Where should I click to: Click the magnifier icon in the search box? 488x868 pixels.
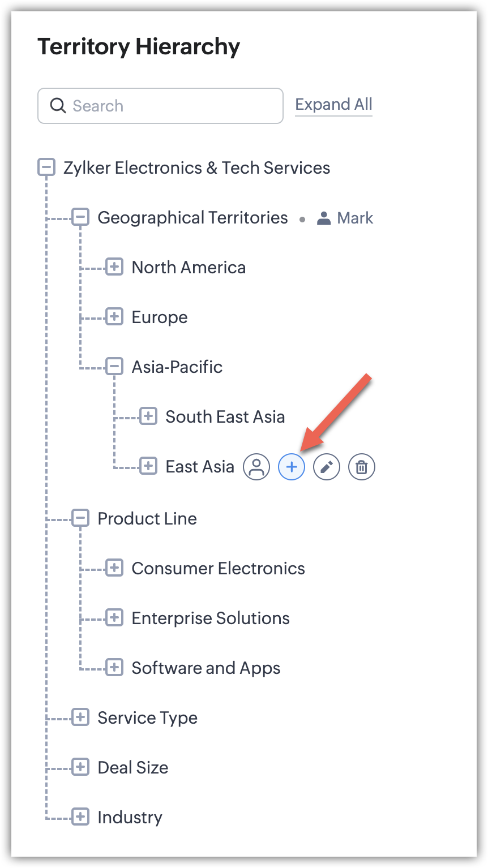58,106
